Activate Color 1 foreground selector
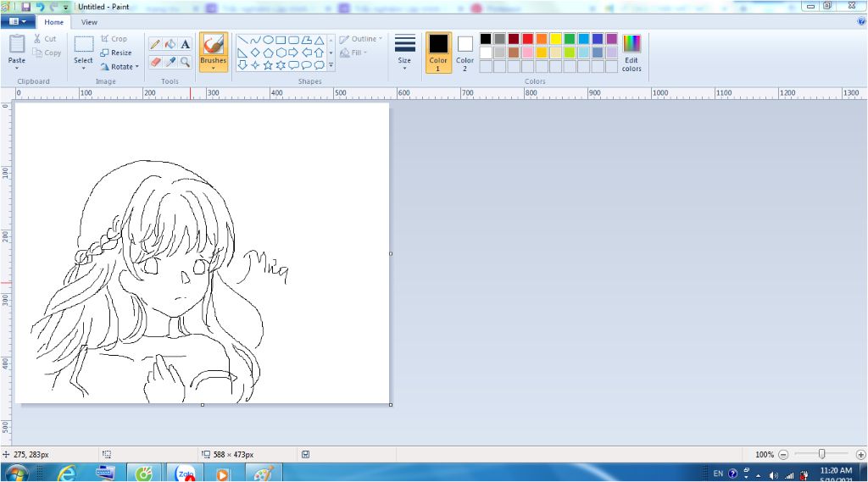This screenshot has height=482, width=868. pyautogui.click(x=438, y=53)
